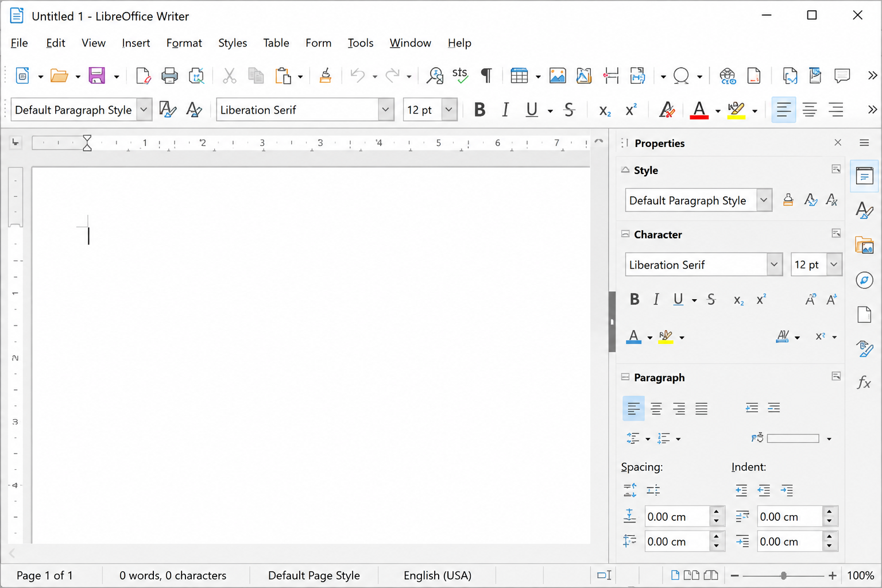
Task: Click the Insert Comment icon
Action: point(842,76)
